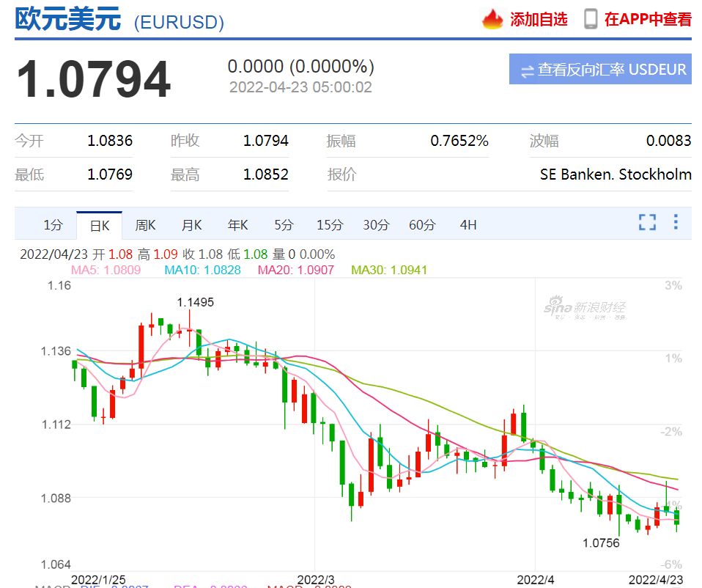This screenshot has width=702, height=588.
Task: Select the 4H chart tab
Action: pyautogui.click(x=468, y=225)
